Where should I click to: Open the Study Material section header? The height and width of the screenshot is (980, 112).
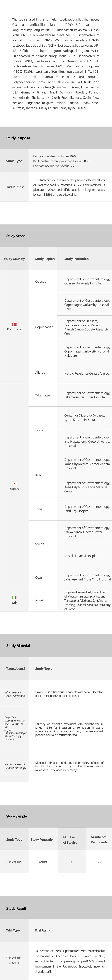18,646
